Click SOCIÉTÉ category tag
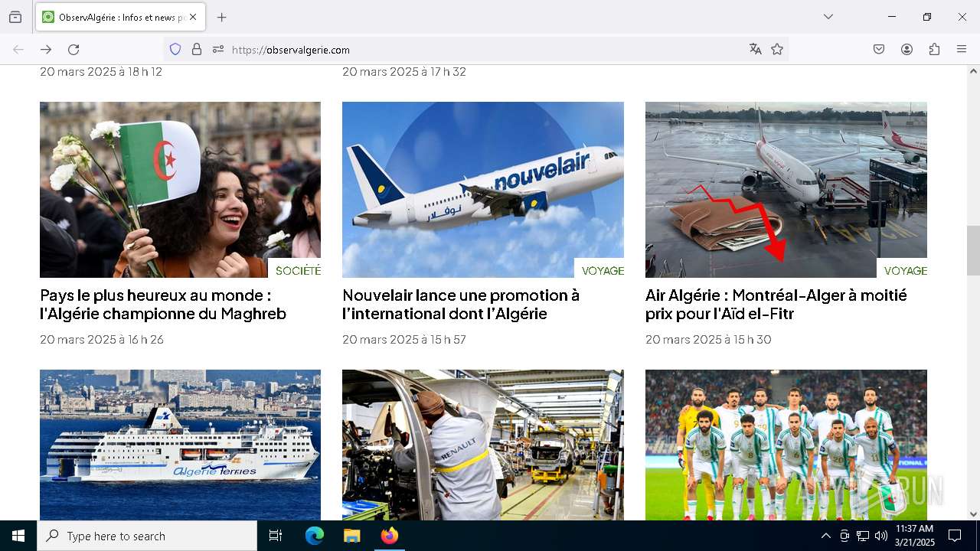This screenshot has width=980, height=551. tap(298, 271)
